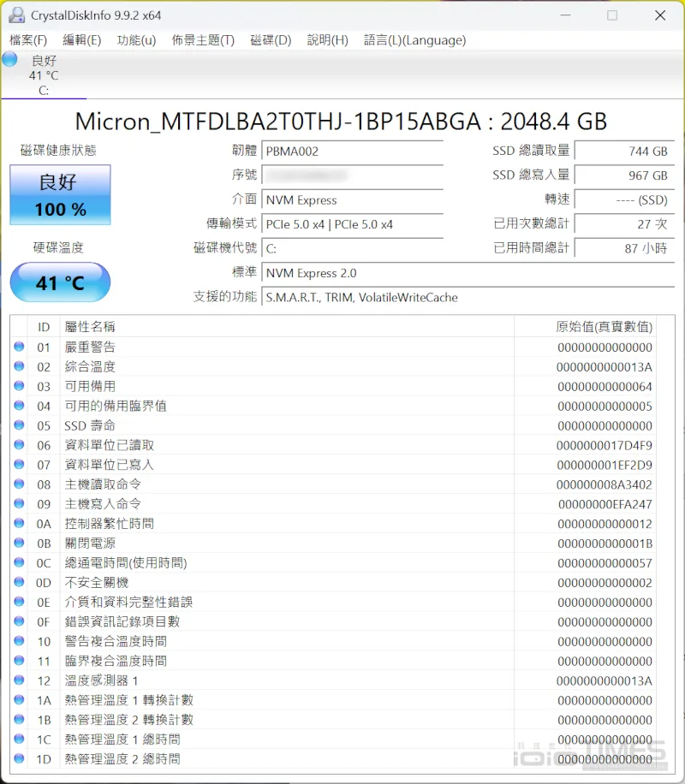
Task: Click the SSD total reads value 744 GB
Action: point(624,151)
